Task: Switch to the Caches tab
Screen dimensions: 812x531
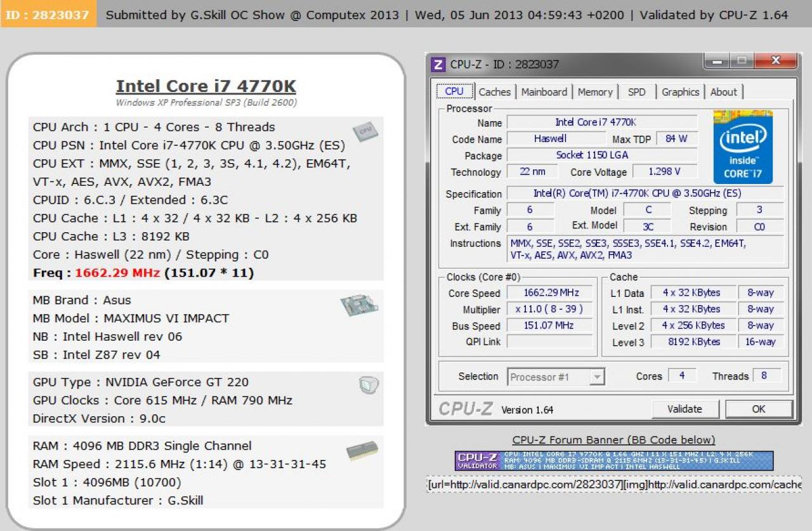Action: click(x=495, y=92)
